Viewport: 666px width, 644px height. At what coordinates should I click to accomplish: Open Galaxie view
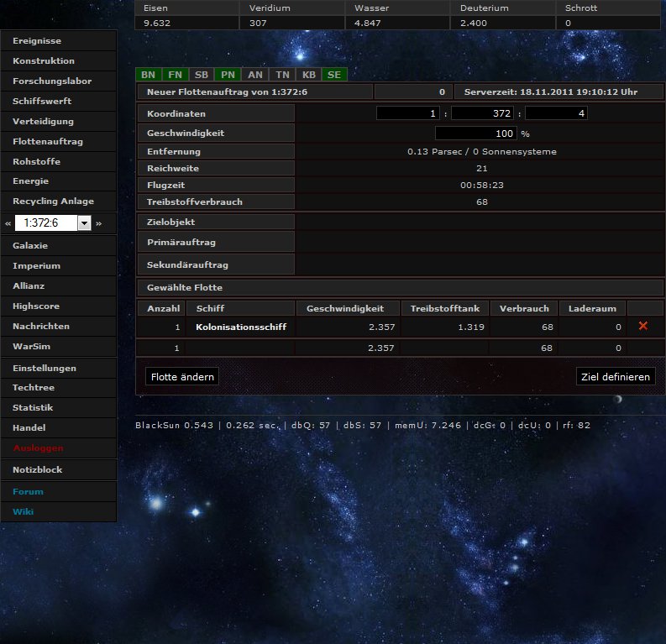(59, 246)
